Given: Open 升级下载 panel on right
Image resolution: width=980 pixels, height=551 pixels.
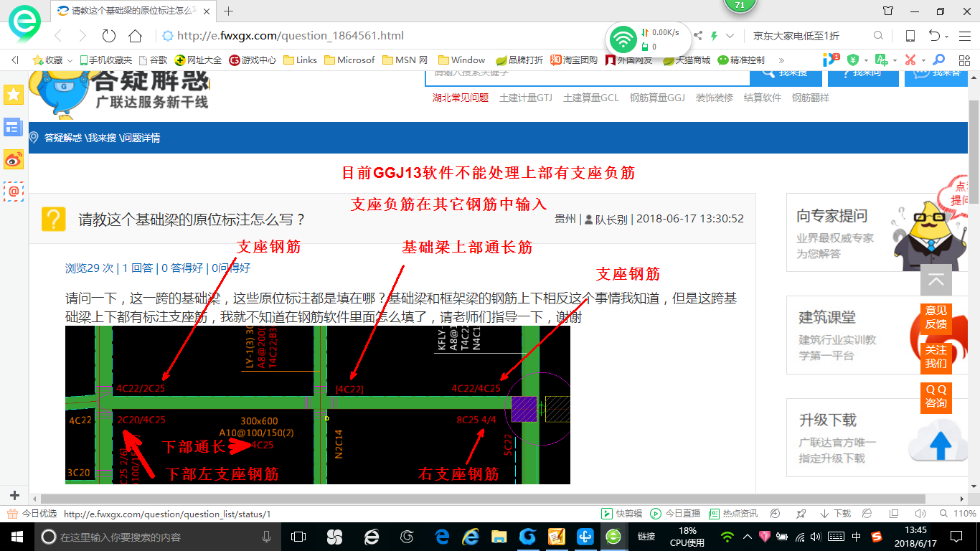Looking at the screenshot, I should [x=878, y=438].
